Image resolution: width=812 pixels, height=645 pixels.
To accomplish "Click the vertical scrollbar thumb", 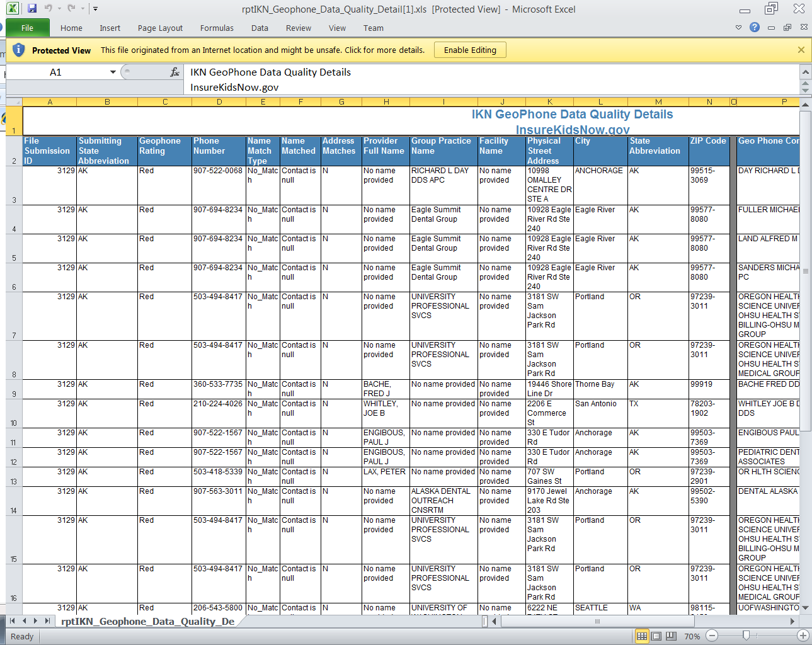I will 805,271.
